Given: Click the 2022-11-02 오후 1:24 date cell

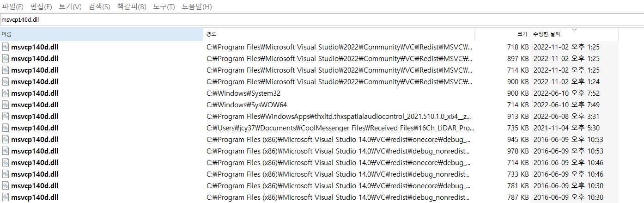Looking at the screenshot, I should point(566,81).
